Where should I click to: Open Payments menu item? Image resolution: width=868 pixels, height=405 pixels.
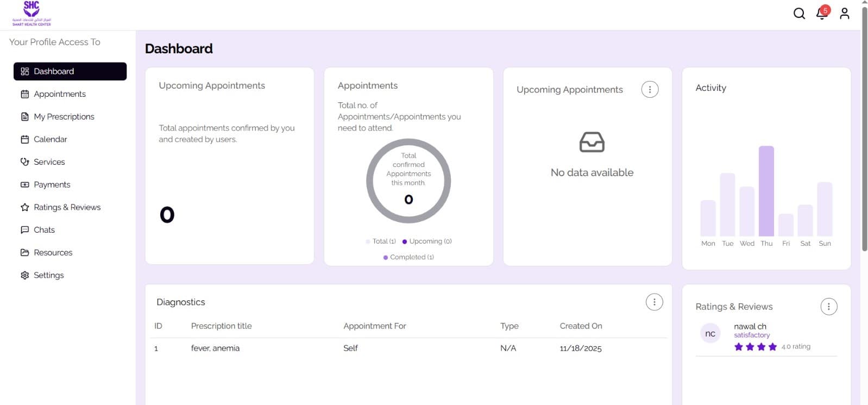click(x=70, y=185)
